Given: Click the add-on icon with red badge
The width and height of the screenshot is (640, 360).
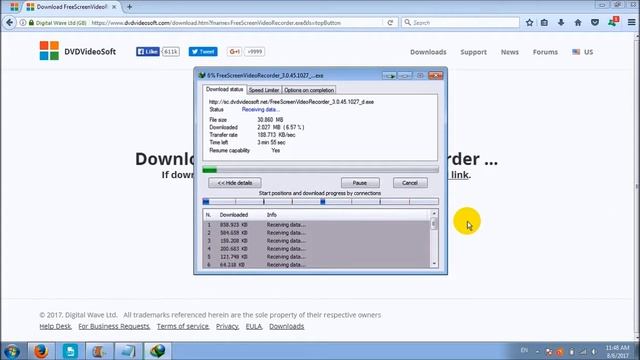Looking at the screenshot, I should (613, 22).
